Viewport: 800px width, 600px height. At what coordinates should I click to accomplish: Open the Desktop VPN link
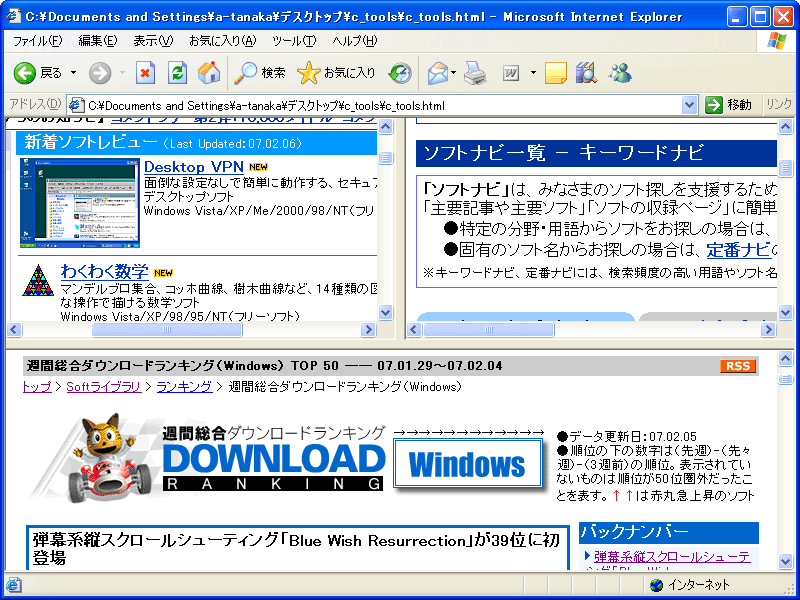[194, 167]
